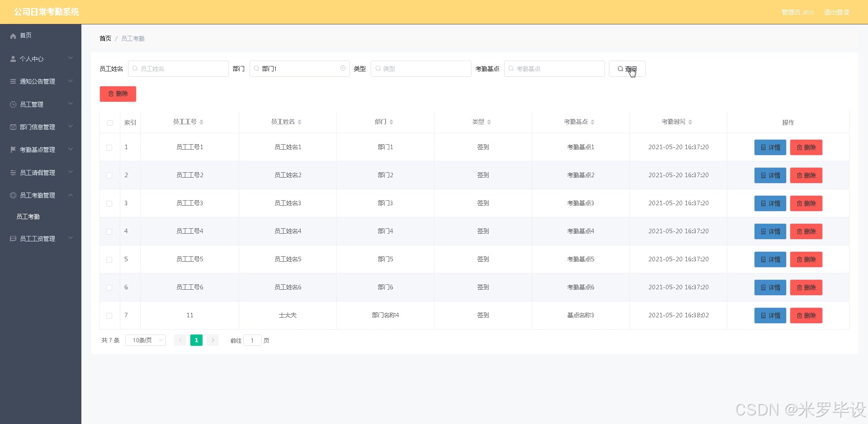Click the list icon for 通知公告管理
The height and width of the screenshot is (424, 868).
tap(13, 81)
